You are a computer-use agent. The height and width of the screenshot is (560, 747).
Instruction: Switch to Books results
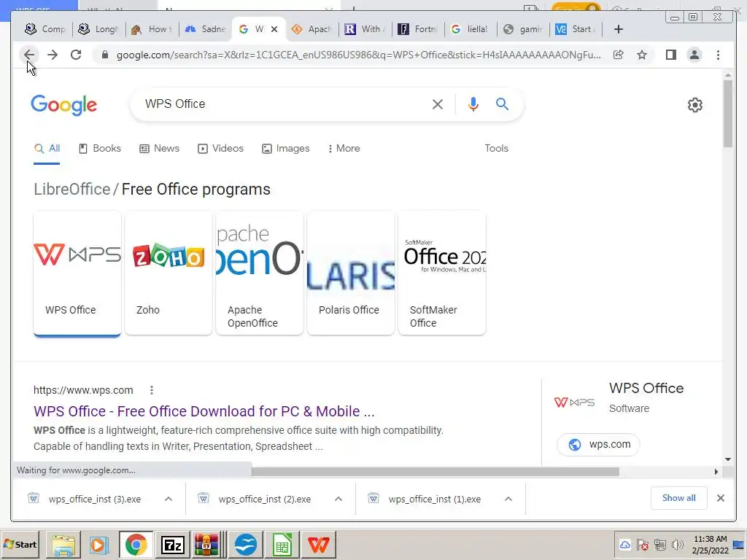tap(100, 149)
